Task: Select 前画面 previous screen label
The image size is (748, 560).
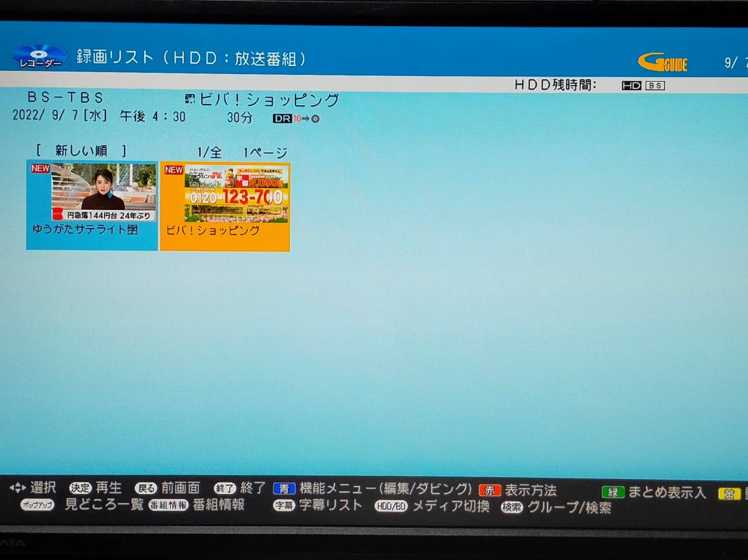Action: 180,488
